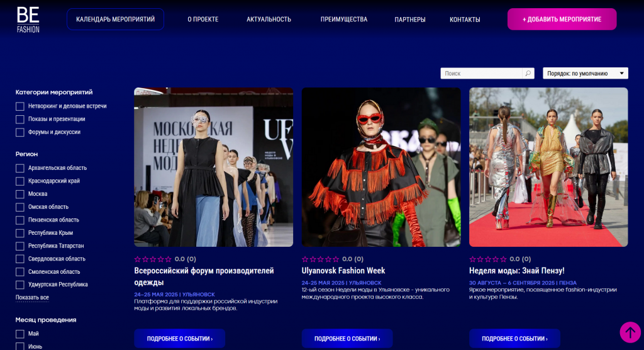
Task: Check Смоленская область filter
Action: tap(19, 272)
